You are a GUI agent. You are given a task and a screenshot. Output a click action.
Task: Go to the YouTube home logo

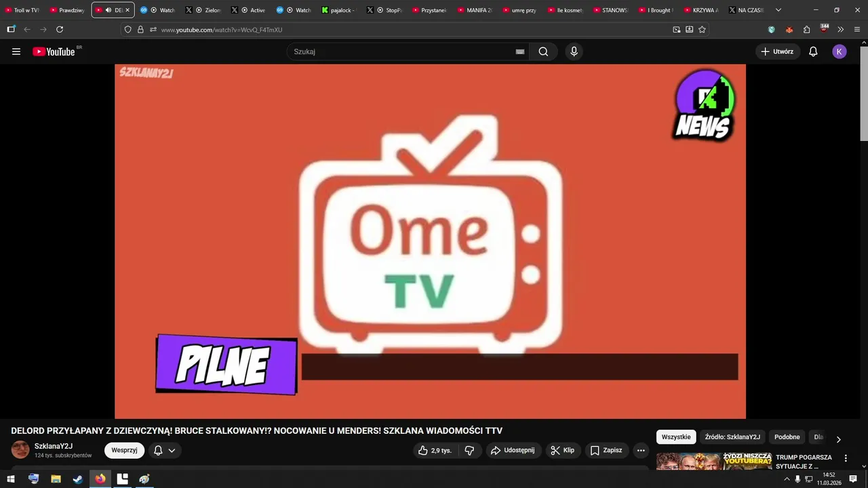(x=54, y=52)
